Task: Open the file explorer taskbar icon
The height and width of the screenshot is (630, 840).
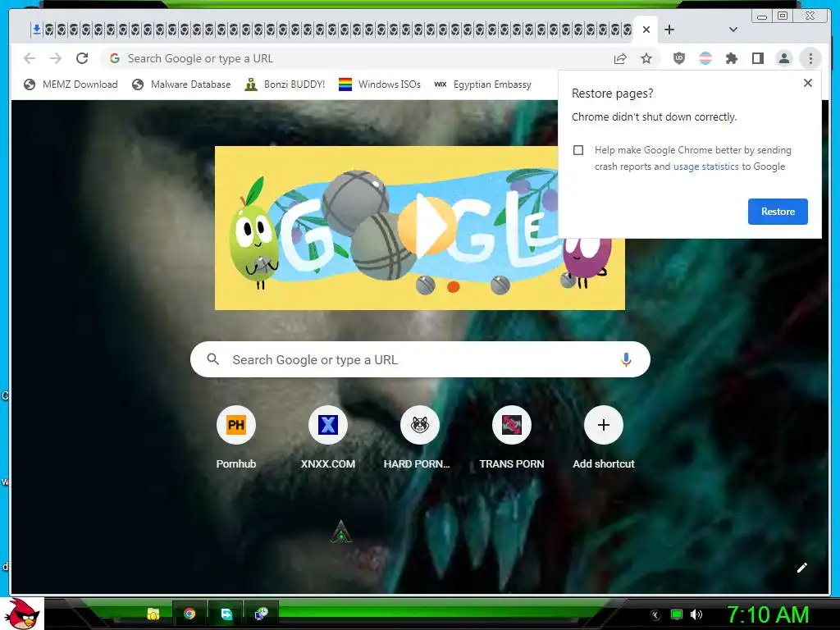Action: coord(153,614)
